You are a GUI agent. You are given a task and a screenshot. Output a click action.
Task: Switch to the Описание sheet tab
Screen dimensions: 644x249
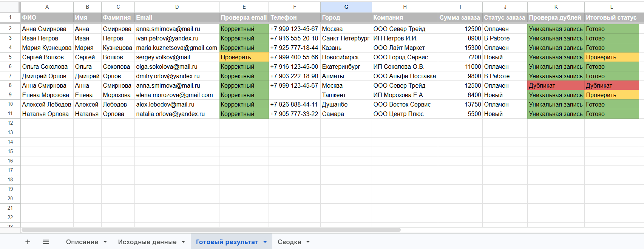coord(82,242)
